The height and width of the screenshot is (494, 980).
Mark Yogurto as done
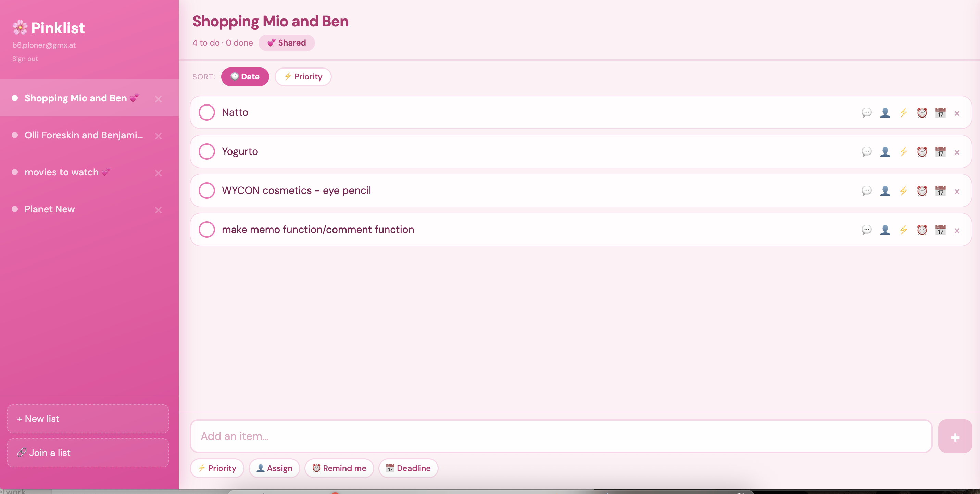pos(206,151)
